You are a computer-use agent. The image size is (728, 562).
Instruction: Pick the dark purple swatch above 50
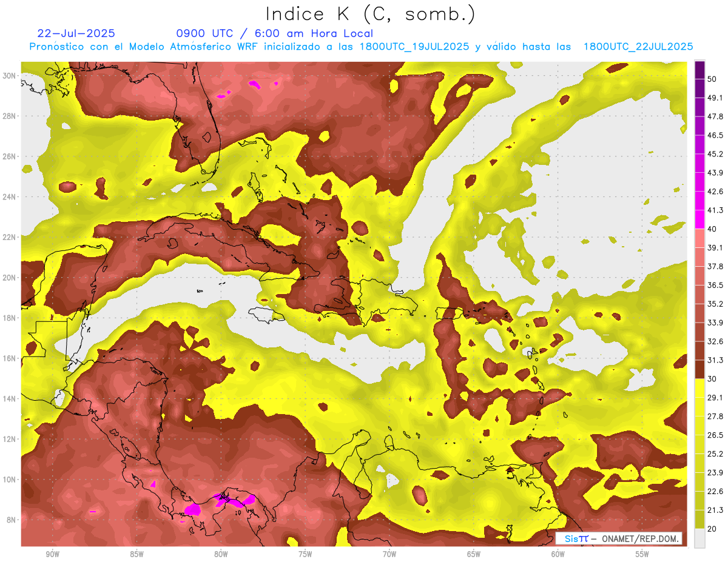tap(699, 69)
